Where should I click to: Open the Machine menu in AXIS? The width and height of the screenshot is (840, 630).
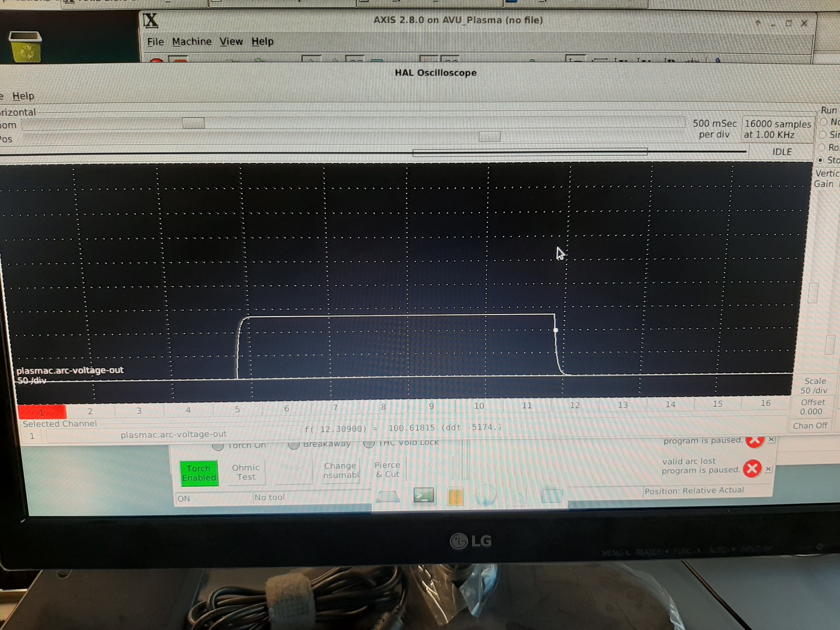(192, 41)
